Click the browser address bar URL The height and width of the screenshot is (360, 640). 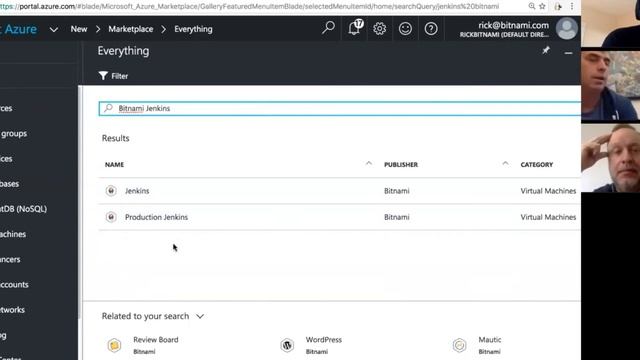pyautogui.click(x=249, y=6)
